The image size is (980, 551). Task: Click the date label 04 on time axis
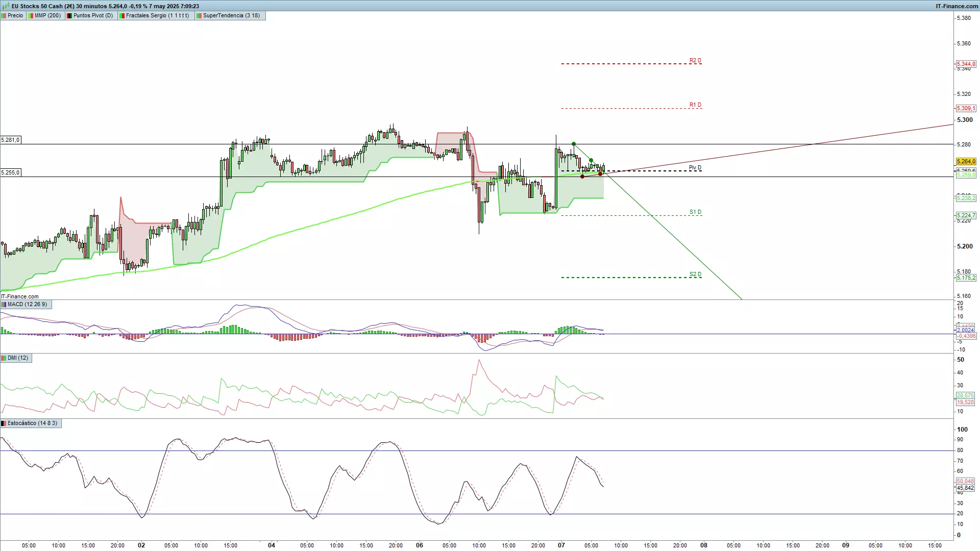tap(272, 545)
